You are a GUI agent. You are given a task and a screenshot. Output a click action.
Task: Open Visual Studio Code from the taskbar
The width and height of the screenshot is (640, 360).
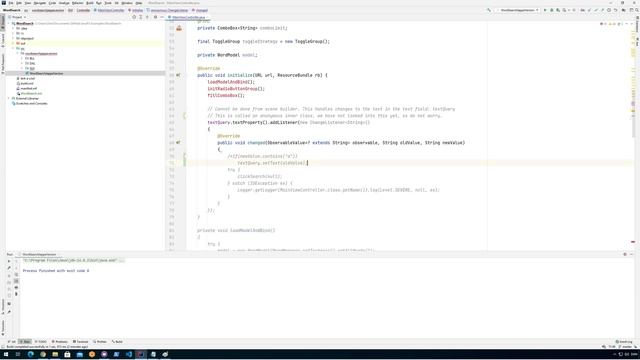tap(129, 354)
